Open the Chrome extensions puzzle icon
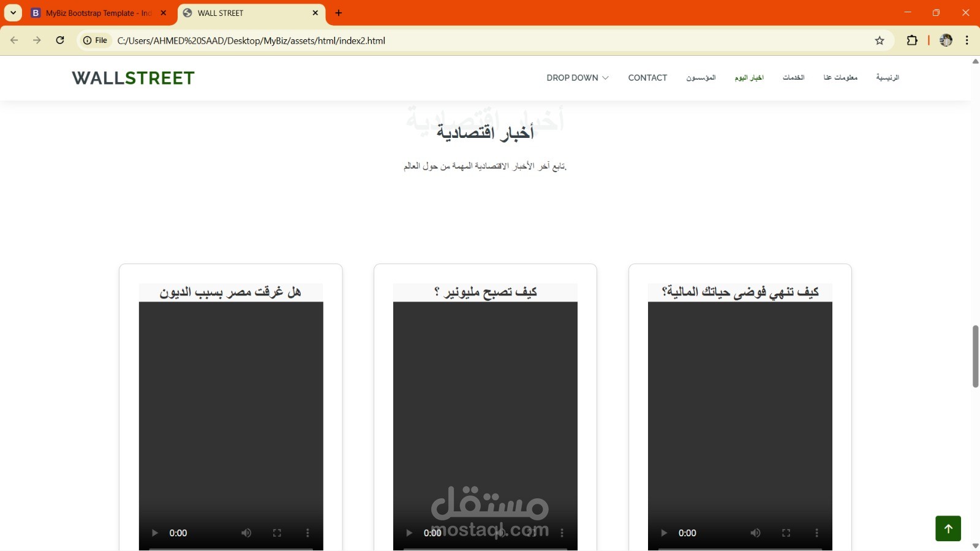This screenshot has width=980, height=551. click(x=912, y=40)
